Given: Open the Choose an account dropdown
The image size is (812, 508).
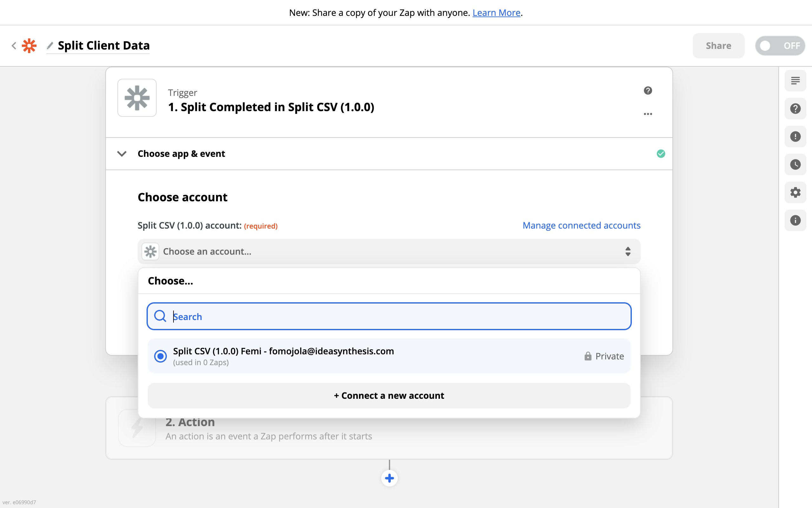Looking at the screenshot, I should 389,251.
